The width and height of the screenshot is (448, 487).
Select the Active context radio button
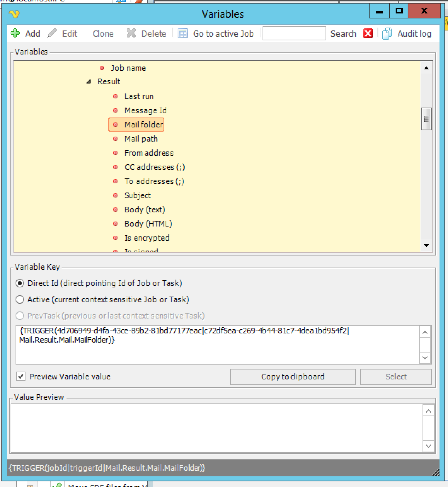[x=20, y=299]
